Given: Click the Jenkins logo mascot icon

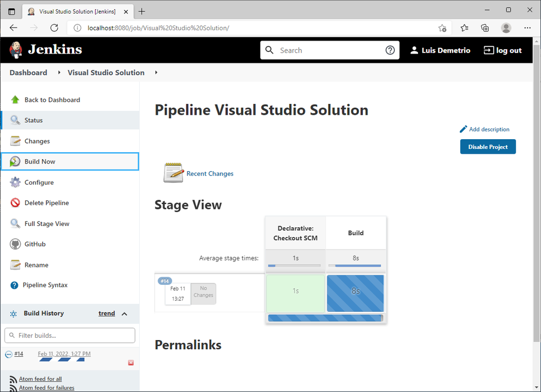Looking at the screenshot, I should pos(16,50).
